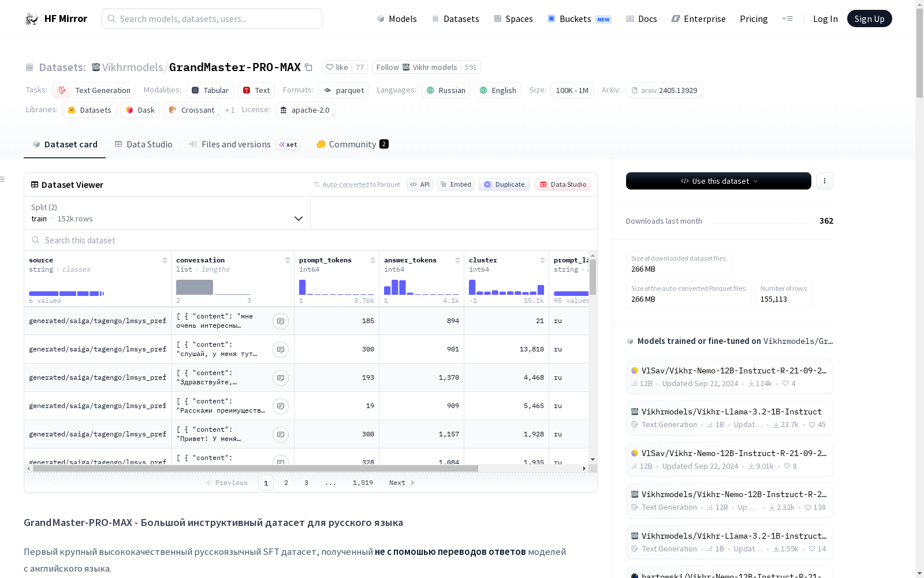Viewport: 924px width, 578px height.
Task: Open the Docs menu item
Action: (x=642, y=18)
